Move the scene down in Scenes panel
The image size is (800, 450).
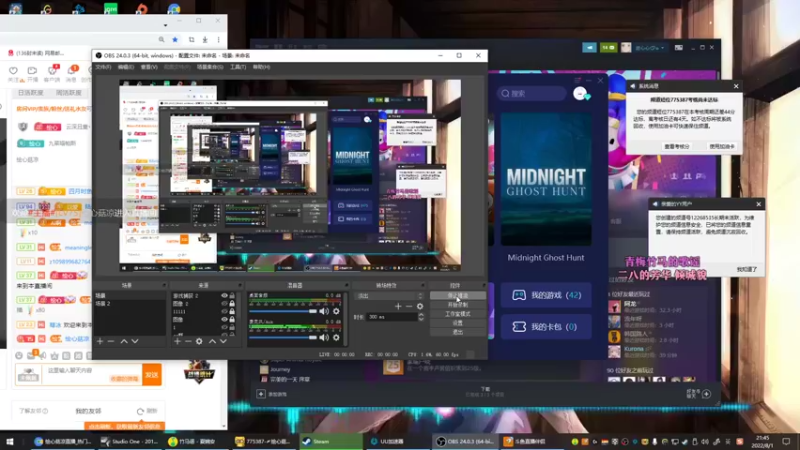click(135, 341)
